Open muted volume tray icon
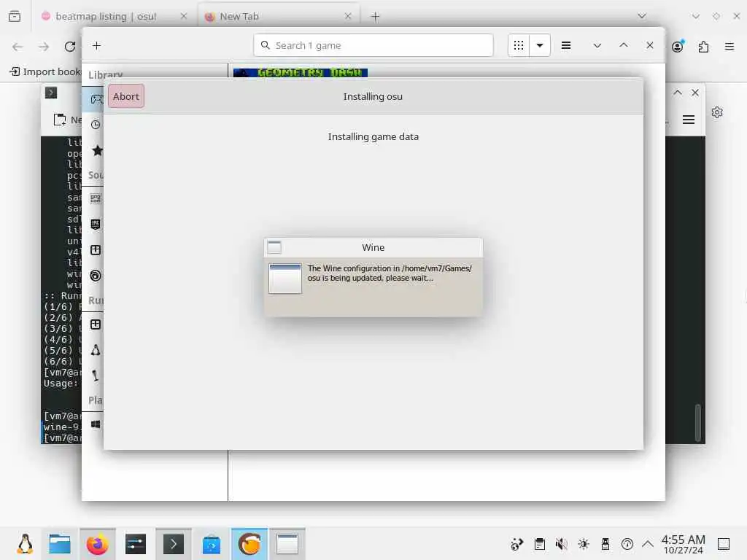The height and width of the screenshot is (560, 747). pos(561,544)
